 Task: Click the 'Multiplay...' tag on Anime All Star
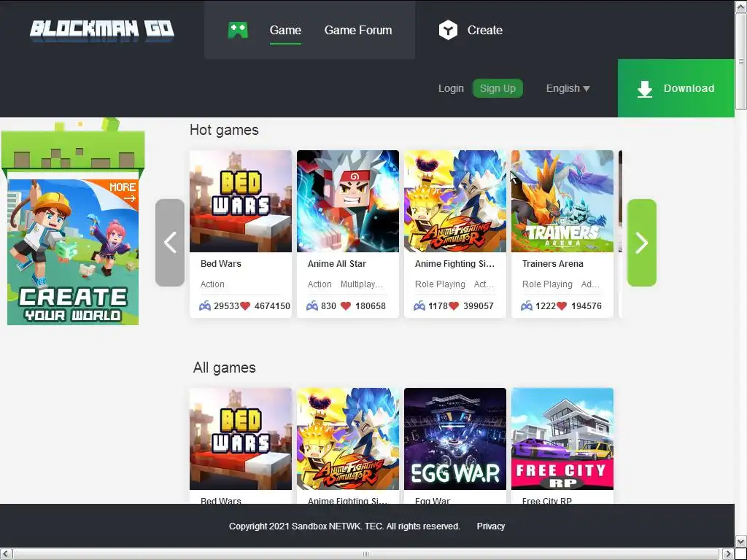(x=362, y=284)
